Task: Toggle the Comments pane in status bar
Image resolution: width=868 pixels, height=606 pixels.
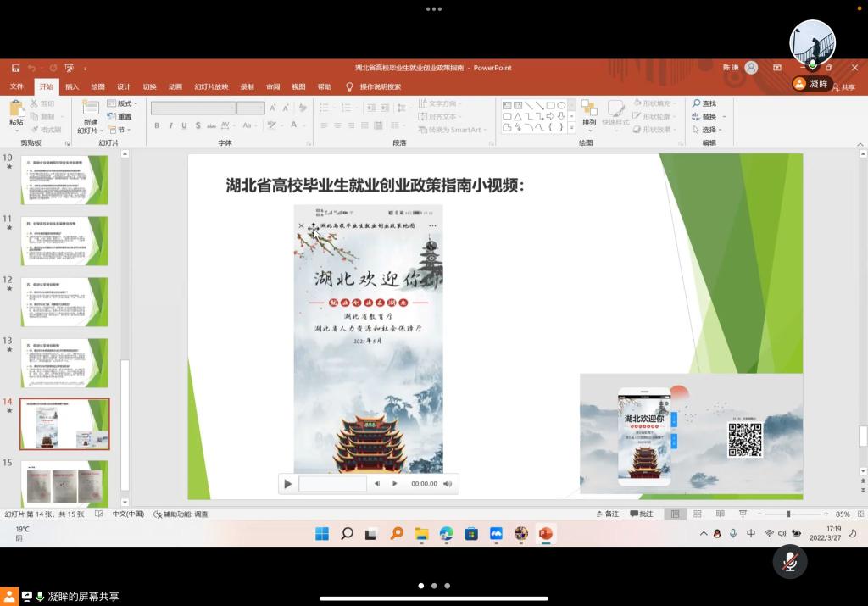Action: tap(641, 514)
